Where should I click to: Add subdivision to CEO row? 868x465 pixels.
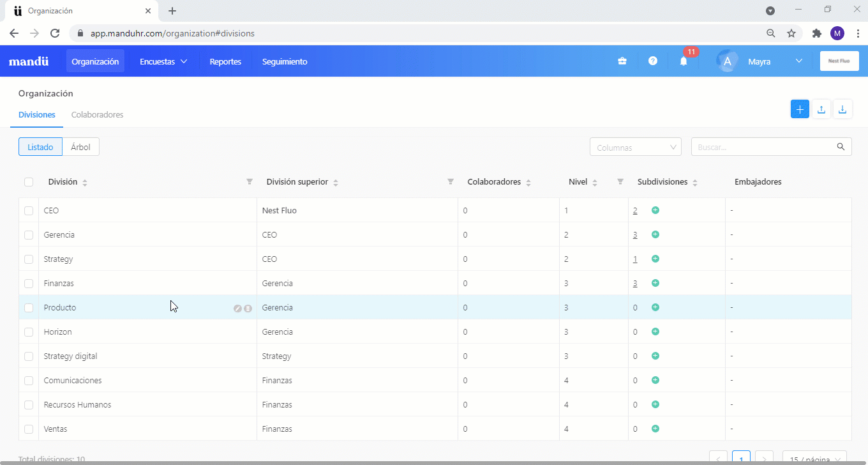655,210
